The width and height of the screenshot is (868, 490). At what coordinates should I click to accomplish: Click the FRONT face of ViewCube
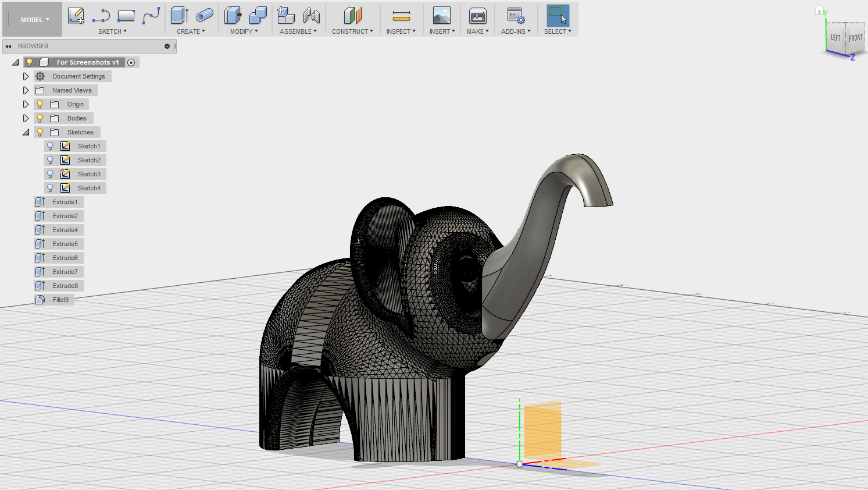[x=855, y=38]
